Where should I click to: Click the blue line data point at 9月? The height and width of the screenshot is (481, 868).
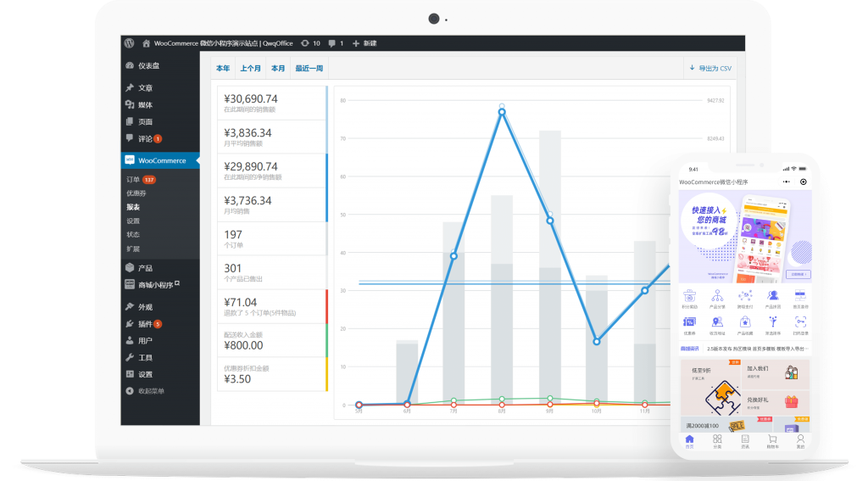pyautogui.click(x=549, y=221)
